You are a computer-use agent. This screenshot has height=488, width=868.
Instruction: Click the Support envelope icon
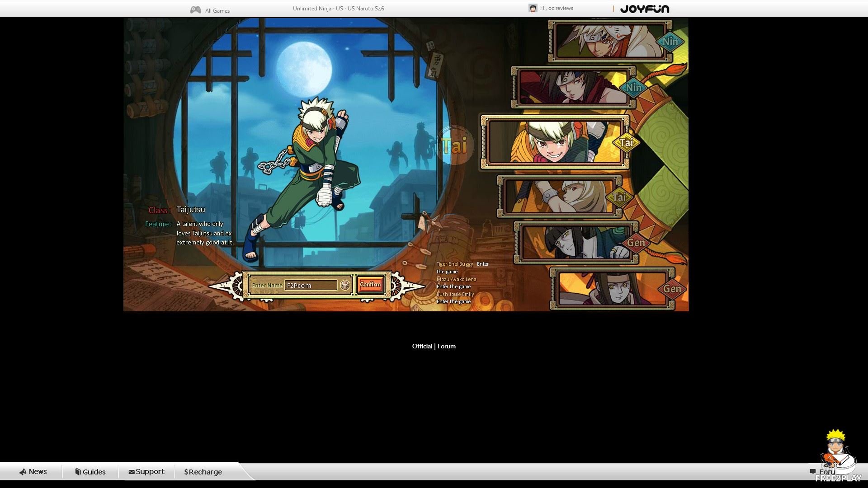click(x=131, y=472)
